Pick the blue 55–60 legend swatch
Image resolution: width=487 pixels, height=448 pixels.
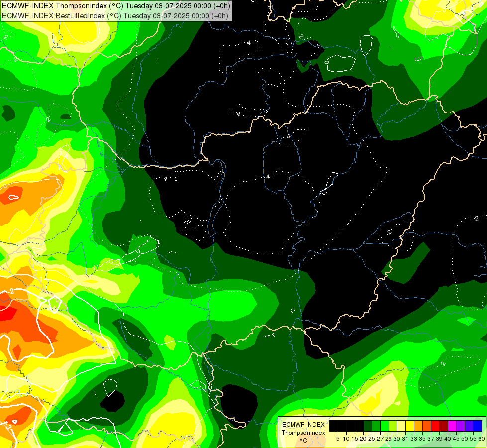click(478, 426)
